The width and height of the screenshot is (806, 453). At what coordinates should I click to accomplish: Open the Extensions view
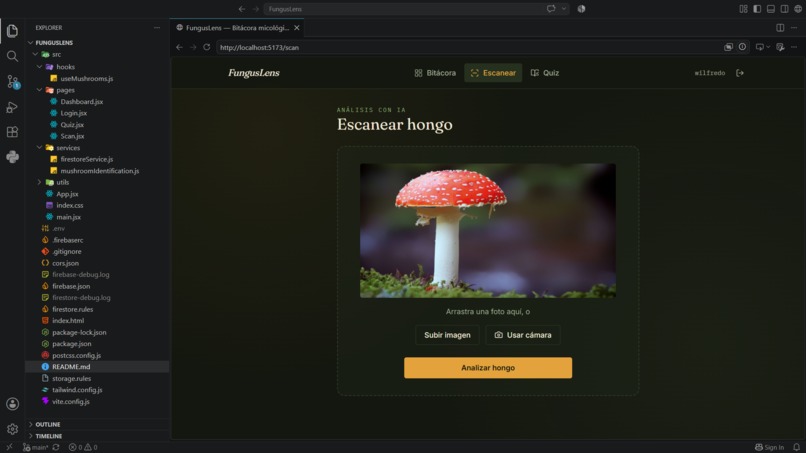click(12, 132)
